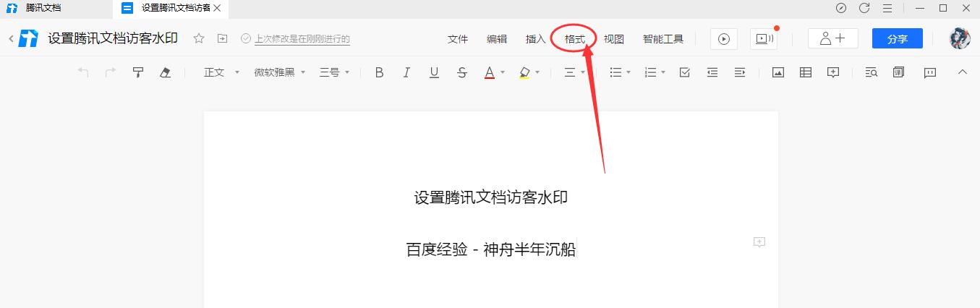Image resolution: width=980 pixels, height=308 pixels.
Task: Click the line 百度经验 - 神舟半年沉船
Action: click(491, 250)
